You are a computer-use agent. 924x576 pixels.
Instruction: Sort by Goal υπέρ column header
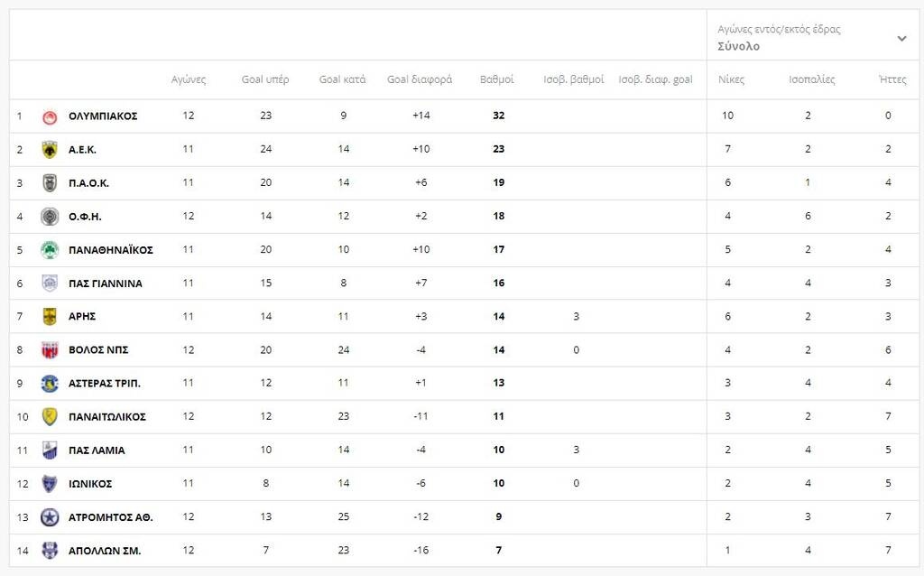point(265,79)
